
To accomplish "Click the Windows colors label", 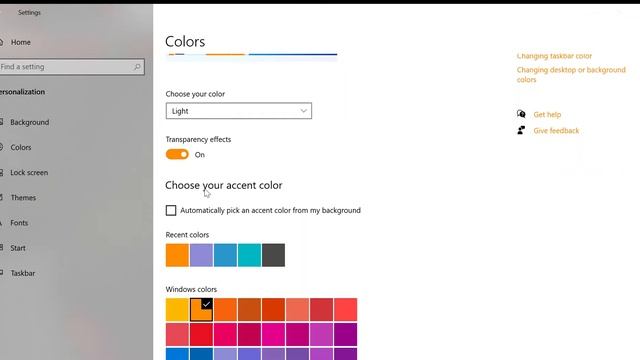I will coord(191,289).
